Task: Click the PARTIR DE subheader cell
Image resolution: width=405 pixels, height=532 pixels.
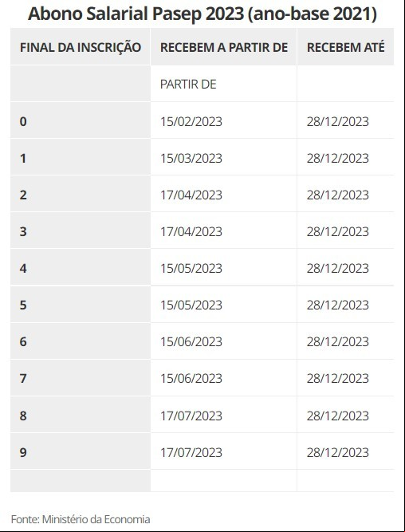Action: pos(224,84)
